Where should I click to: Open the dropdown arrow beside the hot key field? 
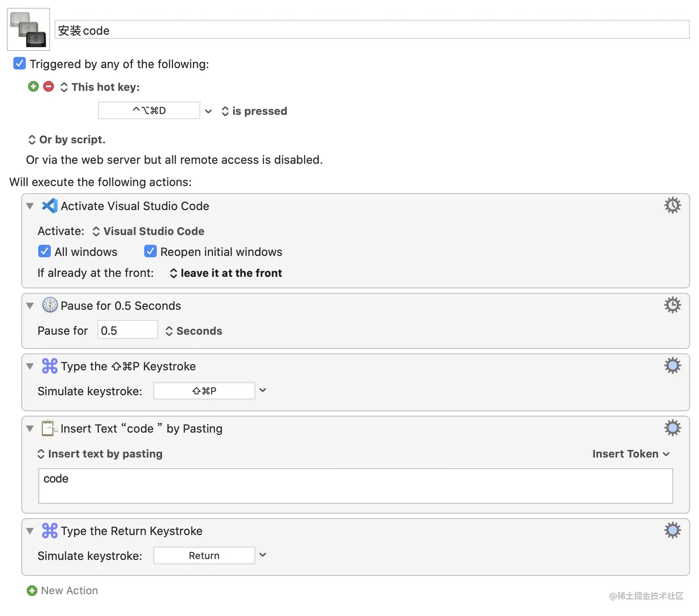coord(208,111)
